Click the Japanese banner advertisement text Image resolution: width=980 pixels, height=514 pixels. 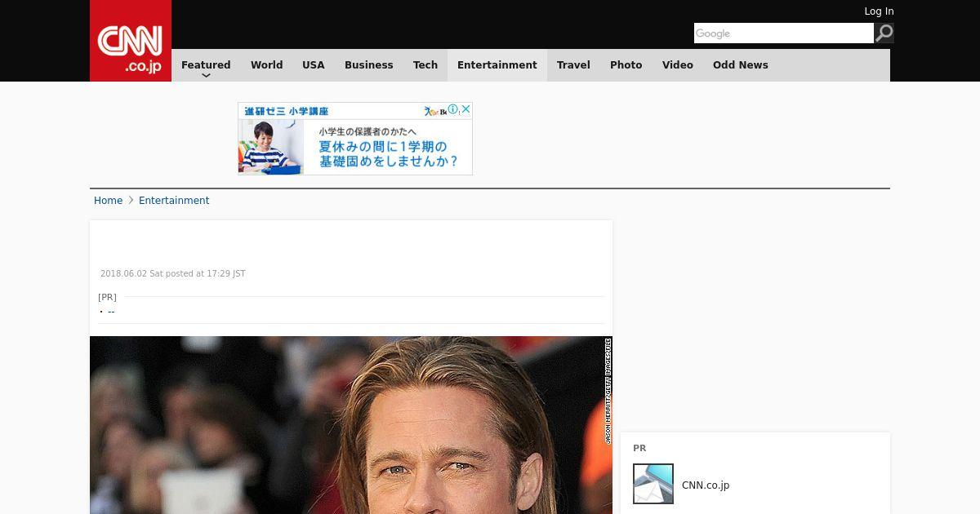(389, 147)
